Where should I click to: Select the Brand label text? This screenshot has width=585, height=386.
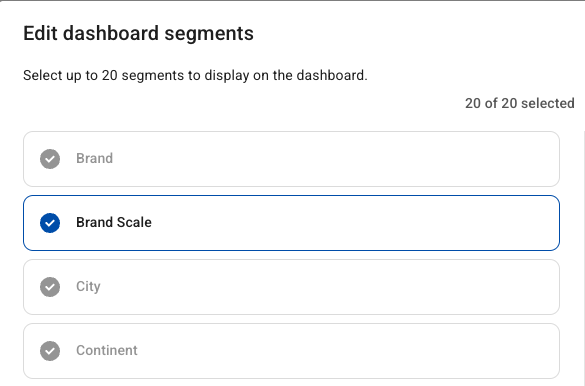[x=94, y=158]
